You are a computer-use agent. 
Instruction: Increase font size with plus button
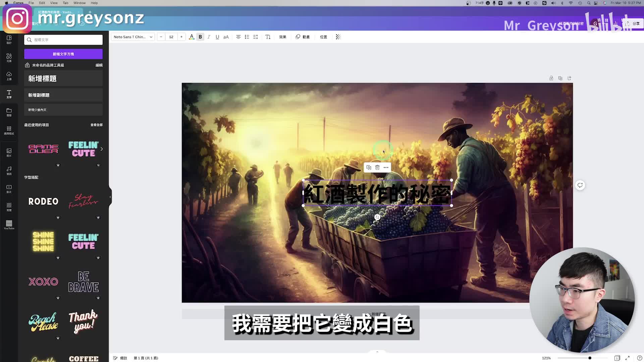(x=181, y=37)
